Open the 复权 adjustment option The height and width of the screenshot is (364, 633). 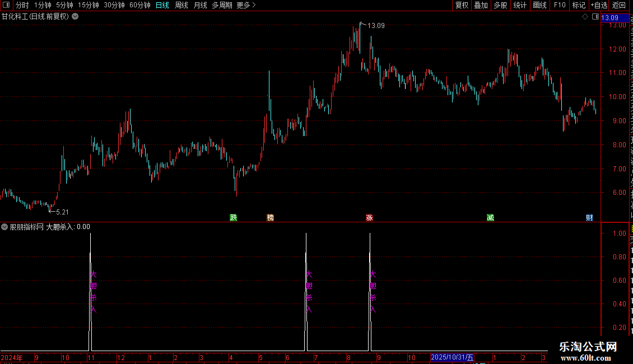pyautogui.click(x=462, y=5)
